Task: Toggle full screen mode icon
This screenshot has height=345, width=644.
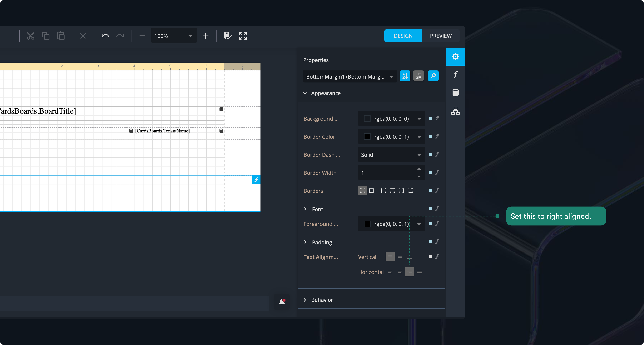Action: click(243, 36)
